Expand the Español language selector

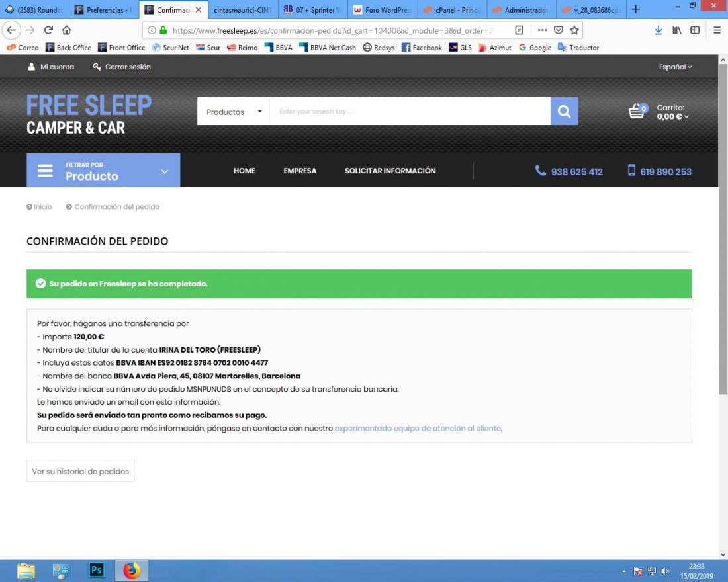pos(675,67)
